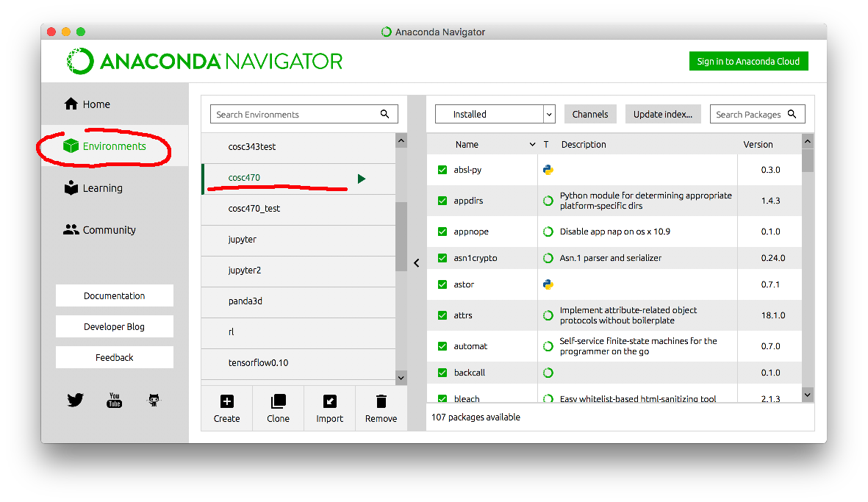Click the conda icon for automat

[x=548, y=346]
